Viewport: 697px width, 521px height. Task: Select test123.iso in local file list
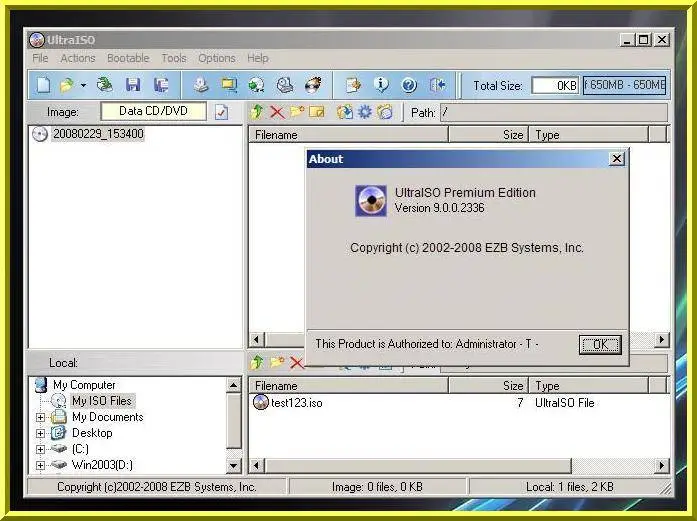296,403
